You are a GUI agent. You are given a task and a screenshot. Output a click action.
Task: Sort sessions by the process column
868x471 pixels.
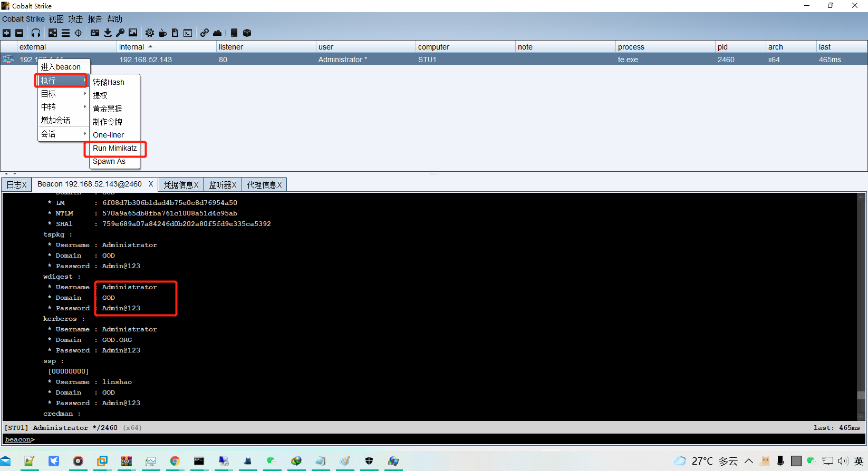[665, 47]
